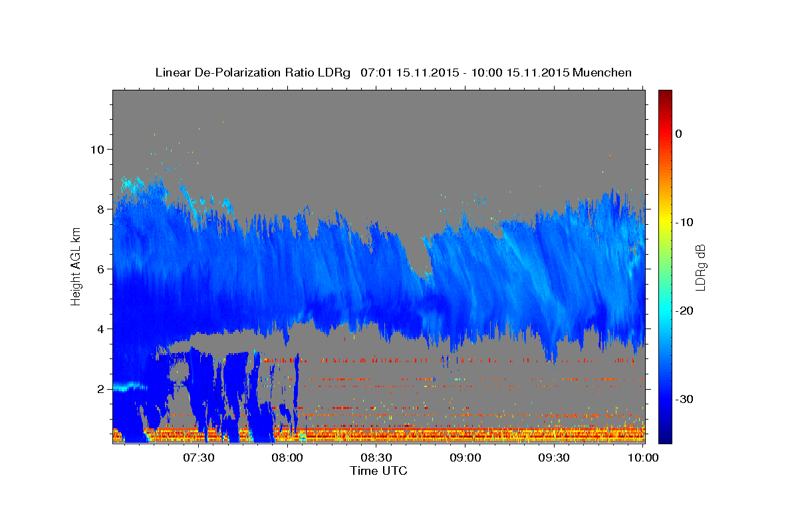Image resolution: width=798 pixels, height=532 pixels.
Task: Click the height tick label 8
Action: (100, 209)
